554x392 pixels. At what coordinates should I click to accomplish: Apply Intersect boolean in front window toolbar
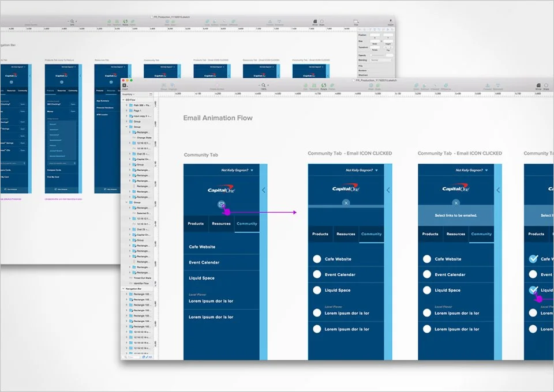(x=436, y=85)
